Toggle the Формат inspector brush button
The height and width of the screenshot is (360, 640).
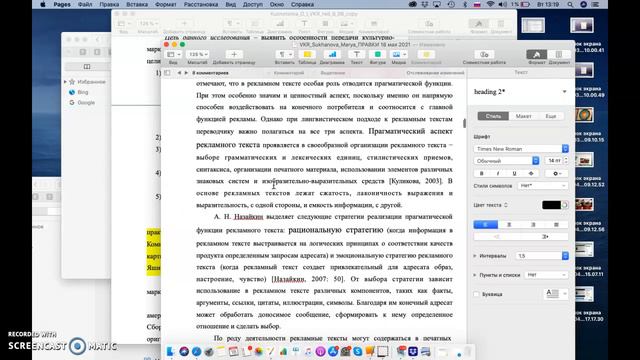(536, 54)
